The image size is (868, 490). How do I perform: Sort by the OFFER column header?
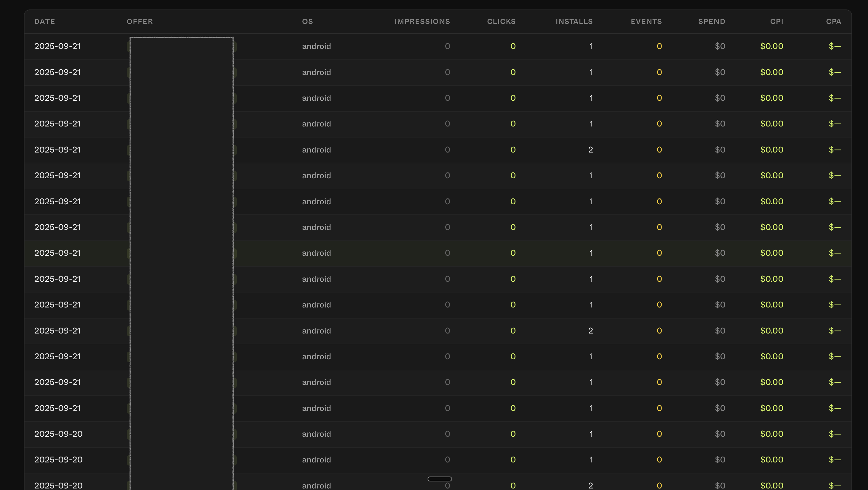(139, 21)
